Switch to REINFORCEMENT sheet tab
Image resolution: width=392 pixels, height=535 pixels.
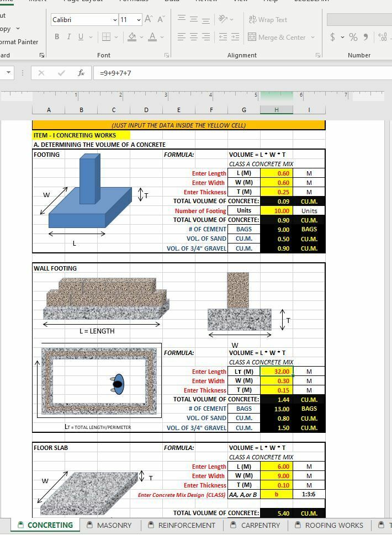tap(182, 525)
